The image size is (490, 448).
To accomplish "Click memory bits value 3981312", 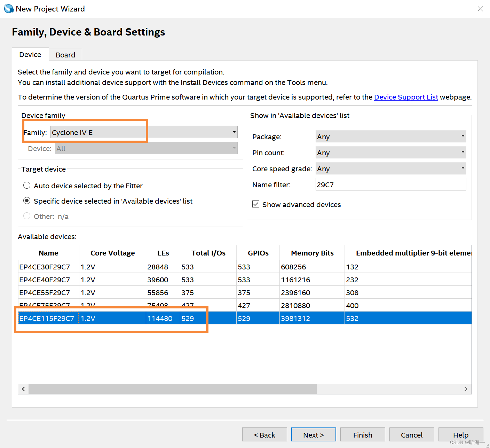I will (x=295, y=319).
